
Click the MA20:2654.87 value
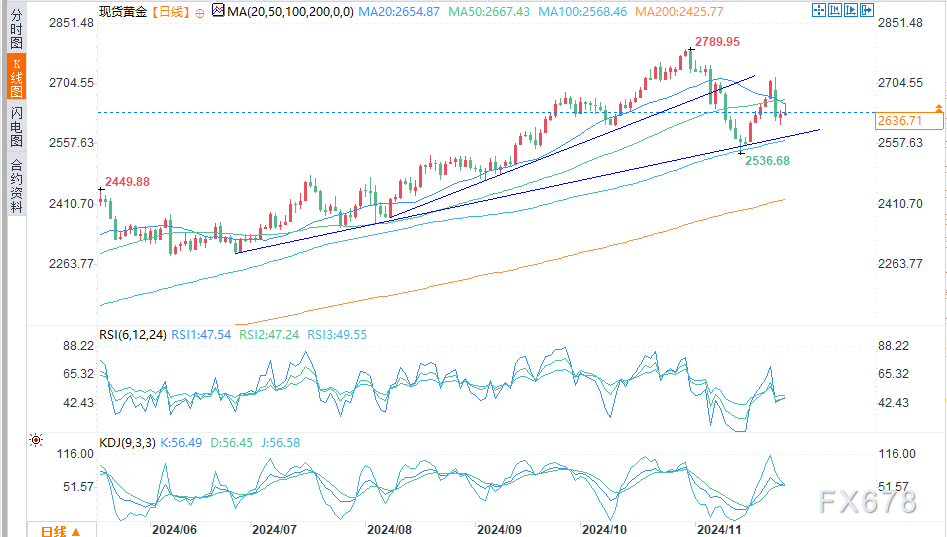click(399, 11)
